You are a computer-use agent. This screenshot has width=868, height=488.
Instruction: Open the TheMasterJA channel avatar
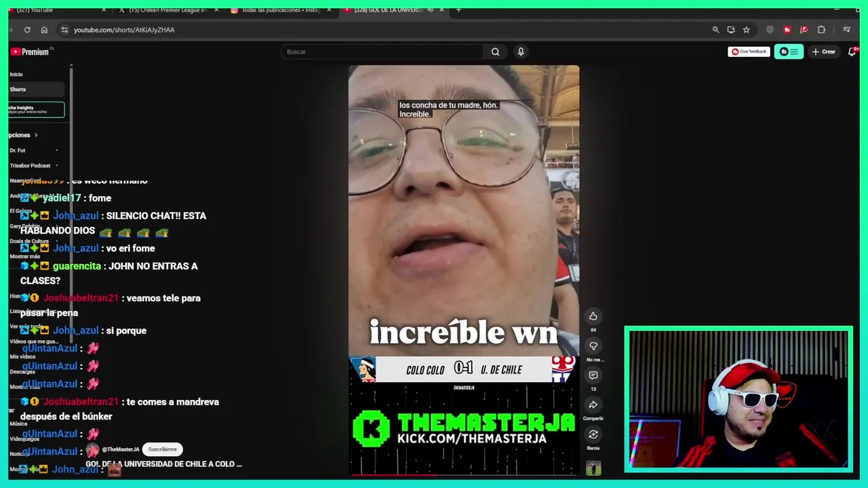pyautogui.click(x=92, y=449)
